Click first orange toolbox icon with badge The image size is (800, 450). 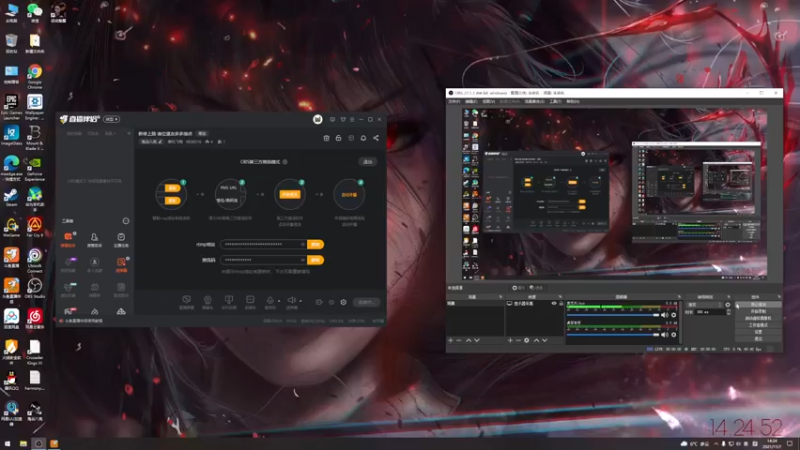point(68,237)
